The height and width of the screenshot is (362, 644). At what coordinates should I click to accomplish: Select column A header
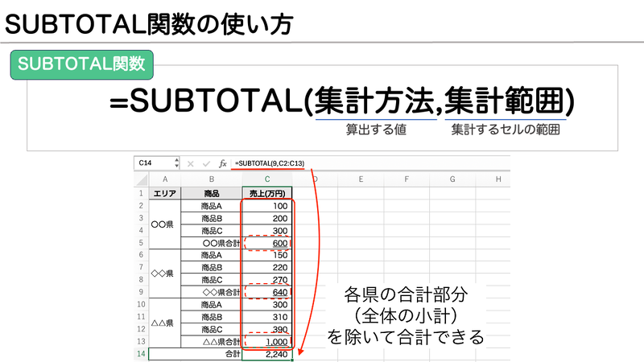[165, 179]
